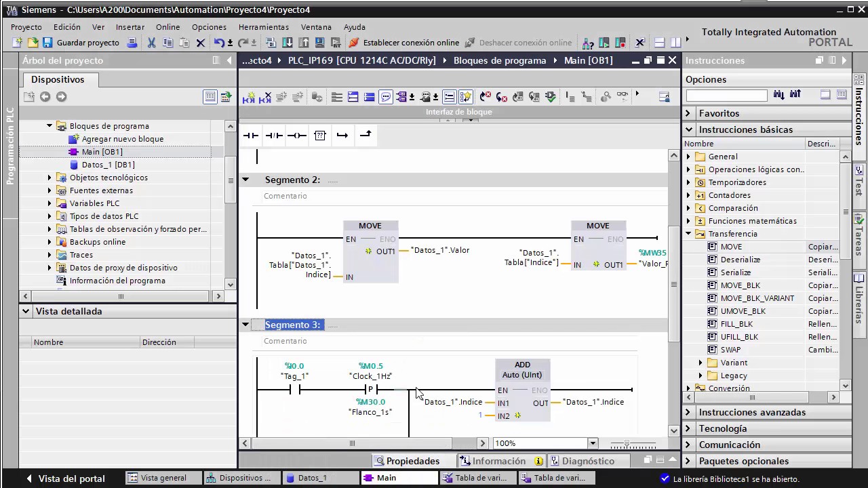The width and height of the screenshot is (868, 488).
Task: Insert an empty box instruction
Action: tap(320, 136)
